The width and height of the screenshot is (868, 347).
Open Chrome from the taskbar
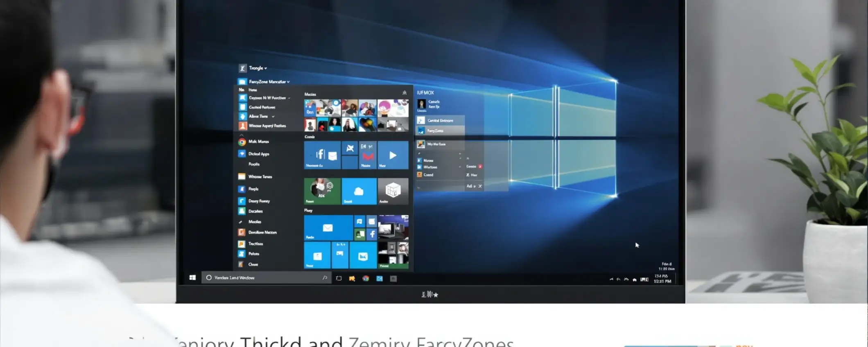click(366, 279)
